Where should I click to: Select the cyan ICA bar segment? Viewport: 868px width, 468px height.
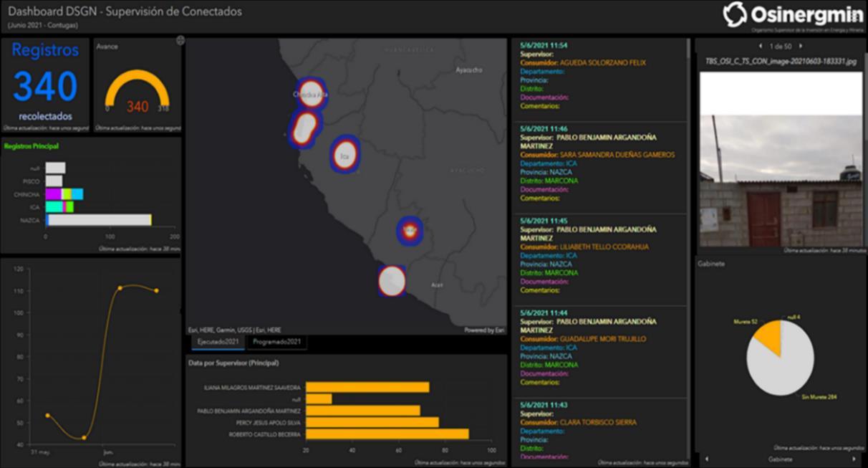point(54,207)
